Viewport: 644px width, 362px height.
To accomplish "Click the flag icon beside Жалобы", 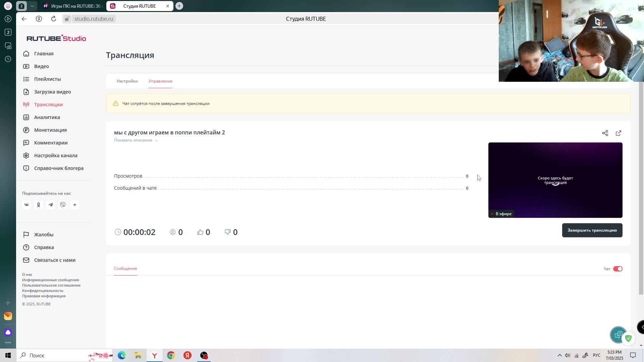I will [26, 235].
